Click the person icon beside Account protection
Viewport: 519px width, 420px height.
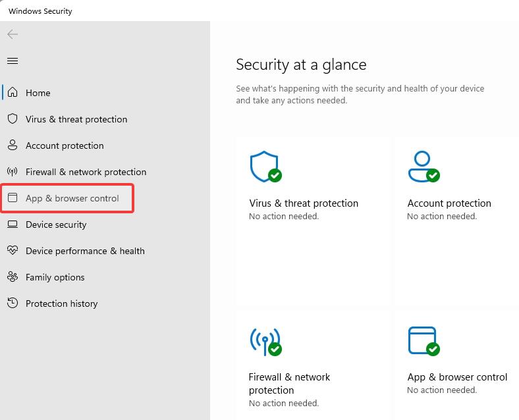(x=13, y=145)
